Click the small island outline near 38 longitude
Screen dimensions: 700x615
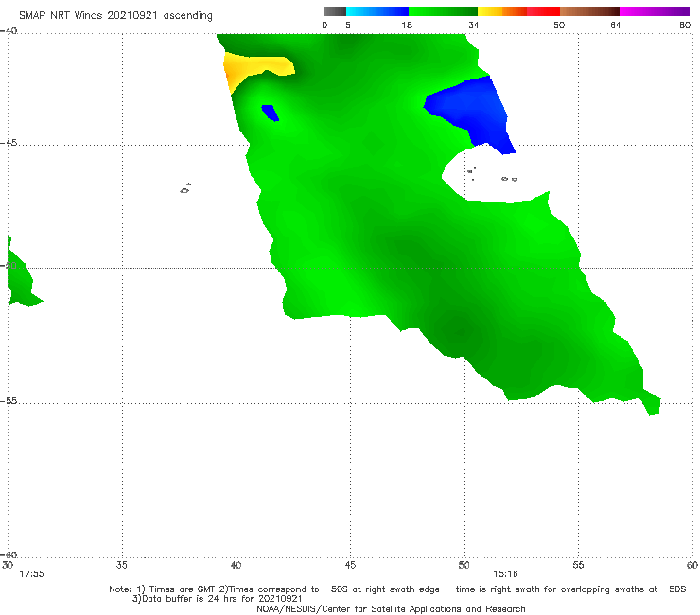[185, 188]
